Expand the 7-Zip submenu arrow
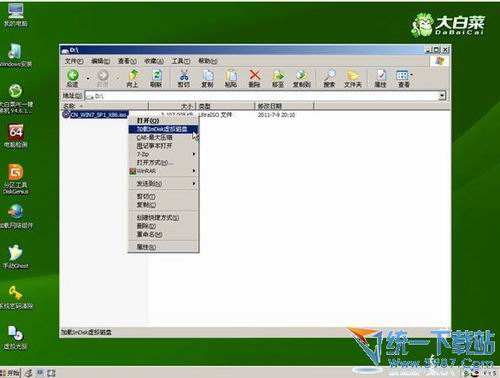Screen dimensions: 500x378 194,154
